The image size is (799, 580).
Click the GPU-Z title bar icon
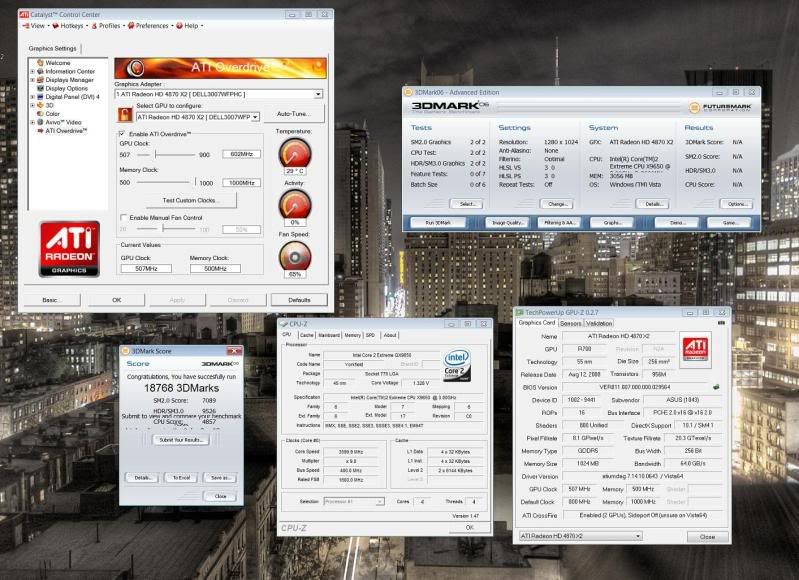click(x=519, y=312)
